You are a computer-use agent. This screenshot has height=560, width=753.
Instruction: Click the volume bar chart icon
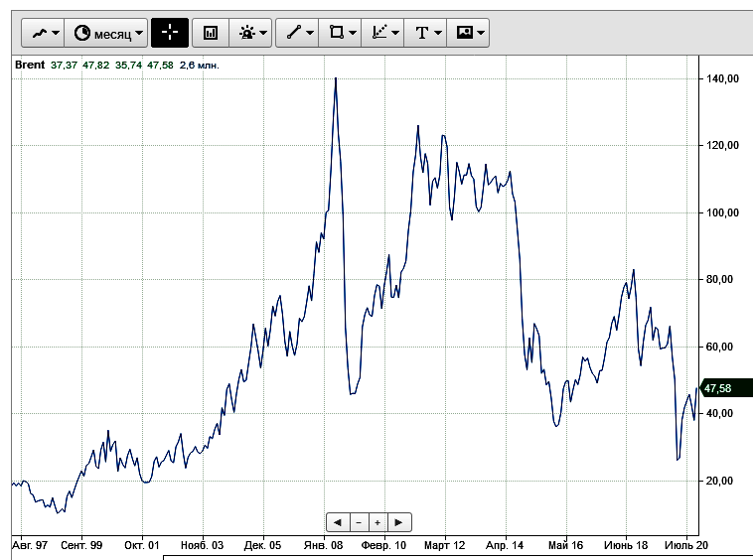pos(210,33)
